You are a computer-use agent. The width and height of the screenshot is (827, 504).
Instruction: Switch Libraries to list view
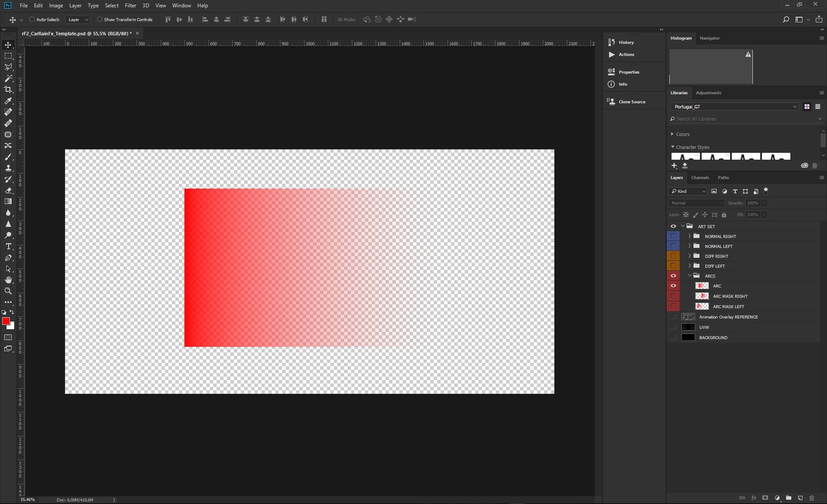click(x=818, y=107)
